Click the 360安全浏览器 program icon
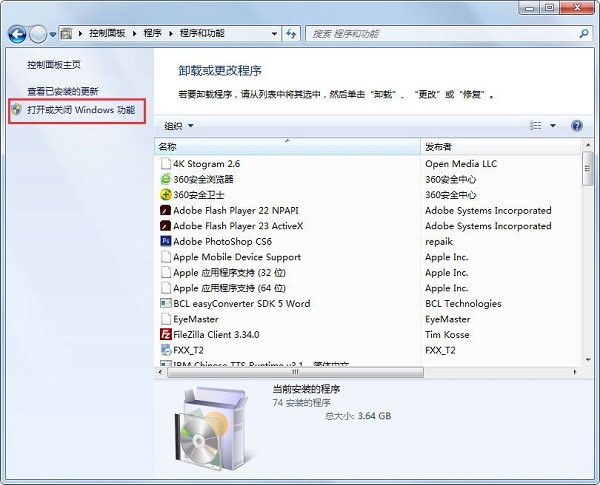The image size is (600, 485). [165, 179]
